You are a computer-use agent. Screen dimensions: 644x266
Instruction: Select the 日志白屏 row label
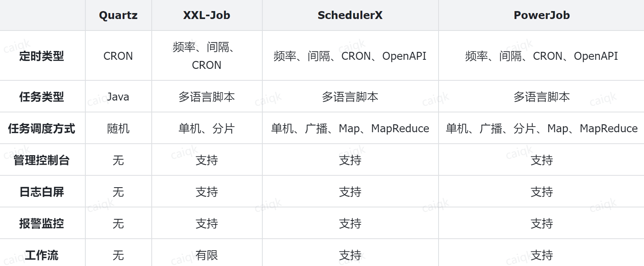41,192
